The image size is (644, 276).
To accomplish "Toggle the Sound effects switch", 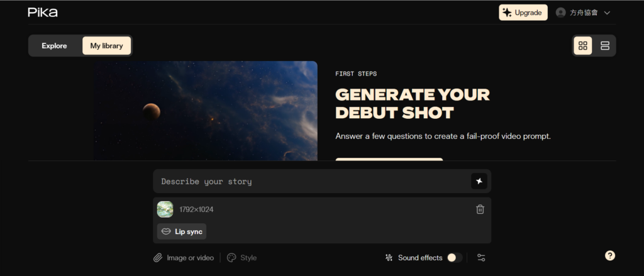I will point(455,258).
